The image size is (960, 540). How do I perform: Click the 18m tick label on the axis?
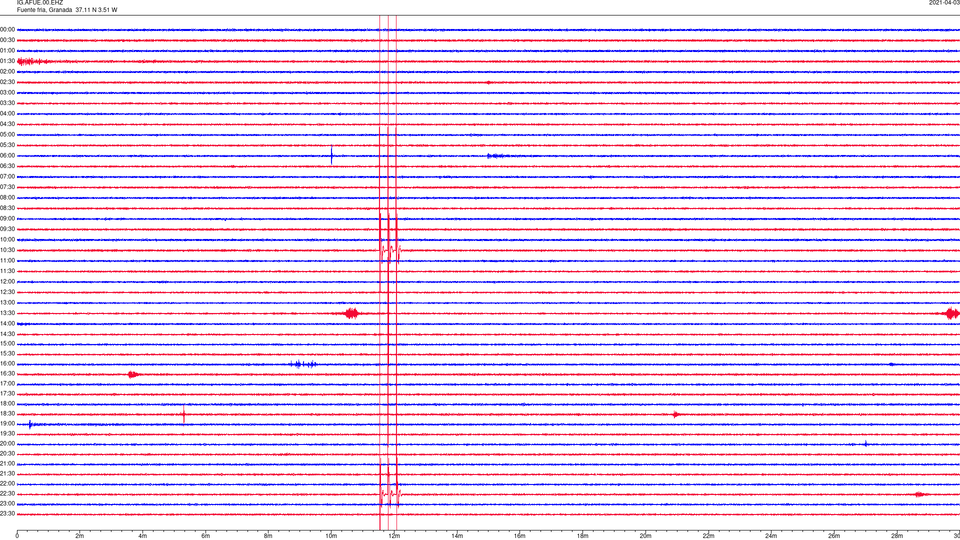[583, 536]
